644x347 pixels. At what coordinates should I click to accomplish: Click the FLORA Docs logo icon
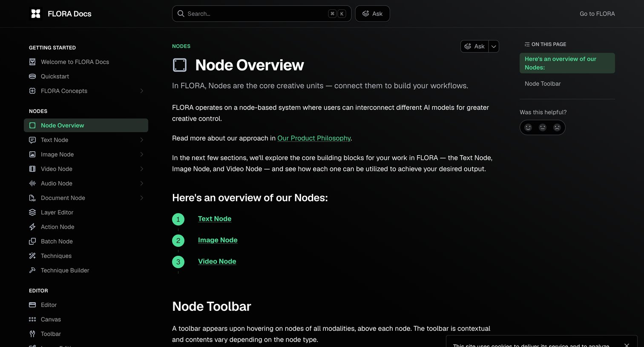[36, 14]
